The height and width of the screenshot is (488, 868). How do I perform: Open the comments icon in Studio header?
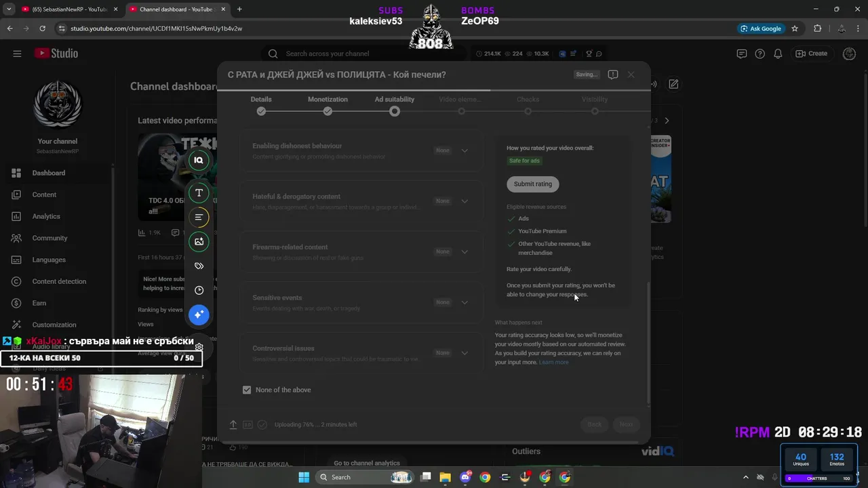click(742, 54)
